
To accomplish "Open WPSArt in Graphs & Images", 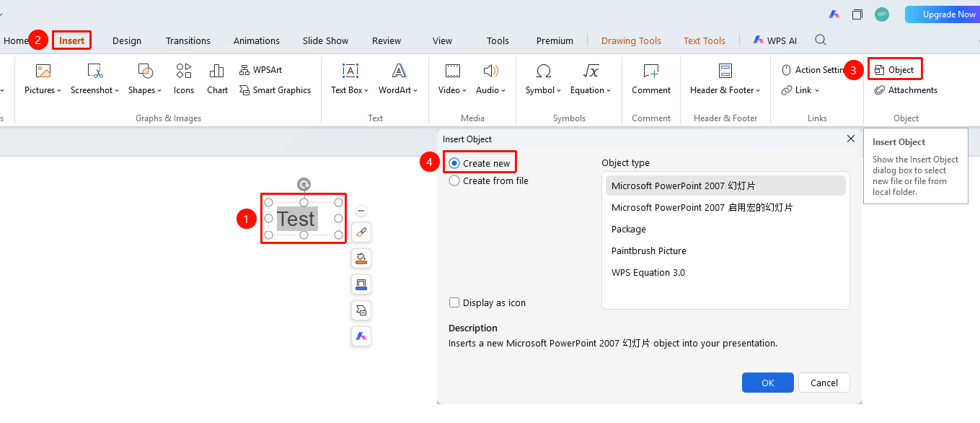I will click(260, 70).
